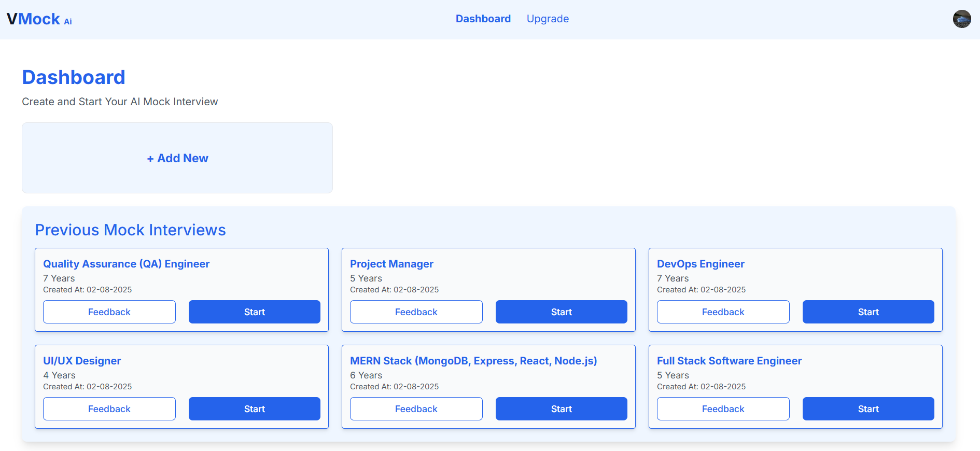Screen dimensions: 980x451
Task: Start the Full Stack Software Engineer interview
Action: coord(868,409)
